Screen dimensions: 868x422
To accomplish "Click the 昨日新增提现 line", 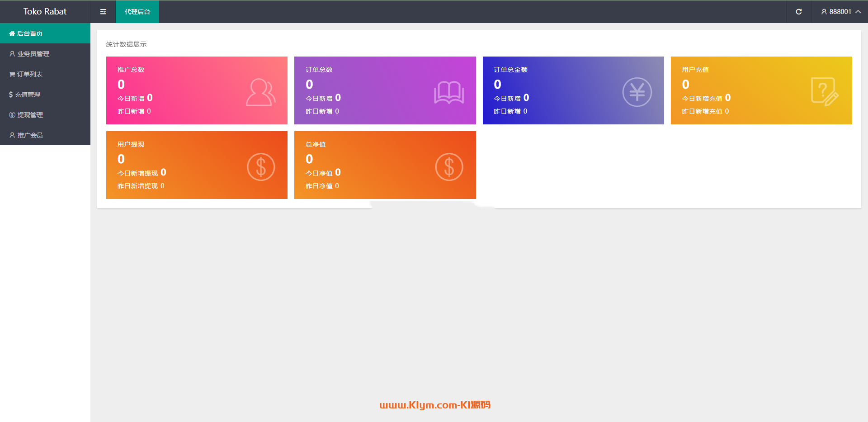I will coord(141,186).
